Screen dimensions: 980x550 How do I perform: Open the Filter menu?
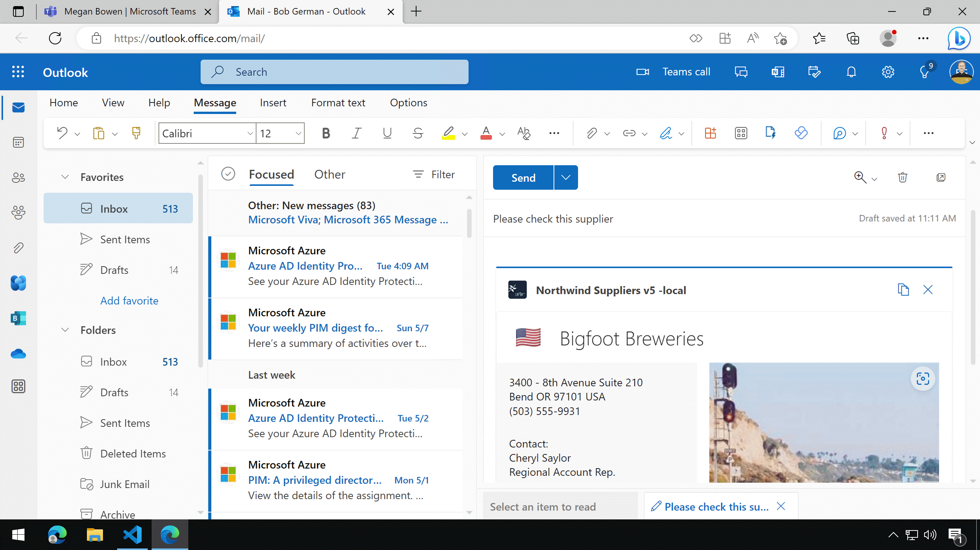tap(434, 174)
